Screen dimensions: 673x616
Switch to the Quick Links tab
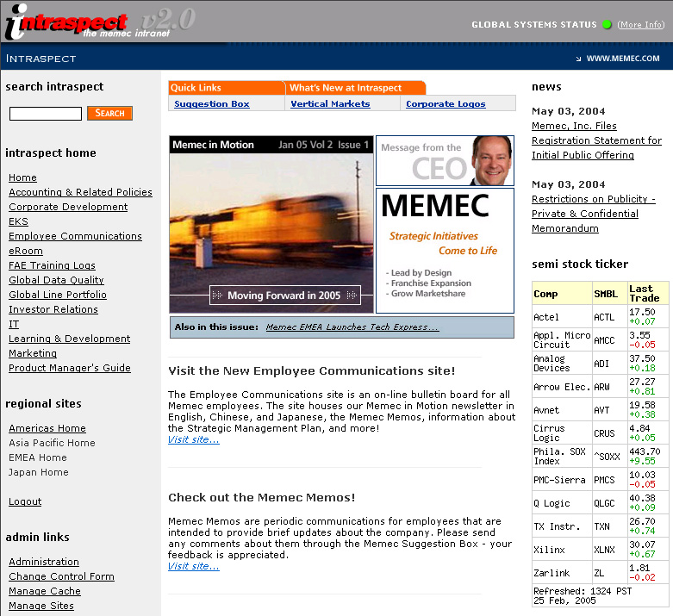pos(196,88)
